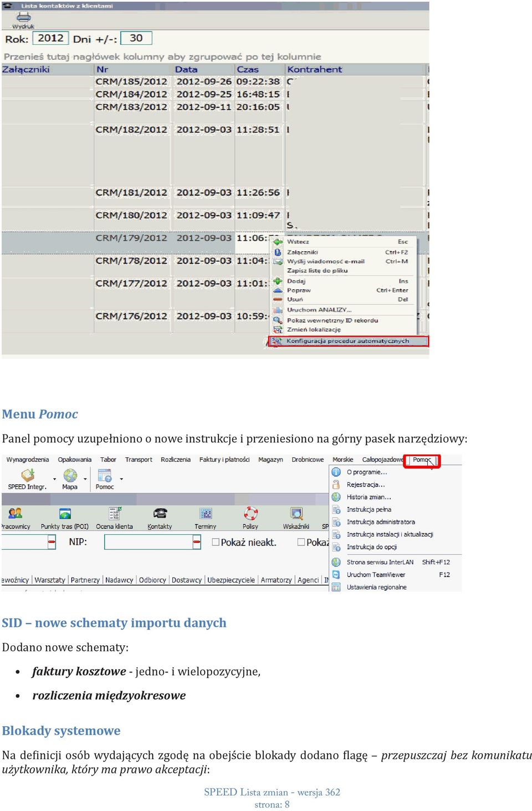Switch to the Warsztaty tab
This screenshot has width=532, height=811.
click(50, 580)
